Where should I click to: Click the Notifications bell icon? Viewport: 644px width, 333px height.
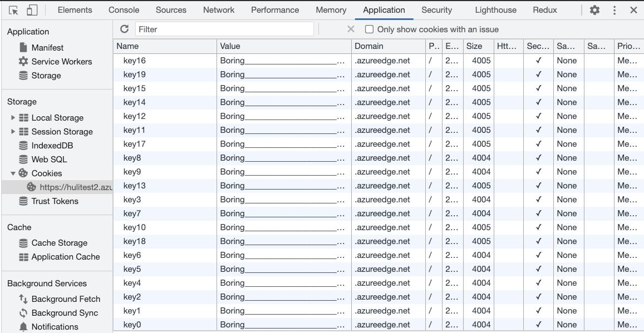(x=23, y=327)
